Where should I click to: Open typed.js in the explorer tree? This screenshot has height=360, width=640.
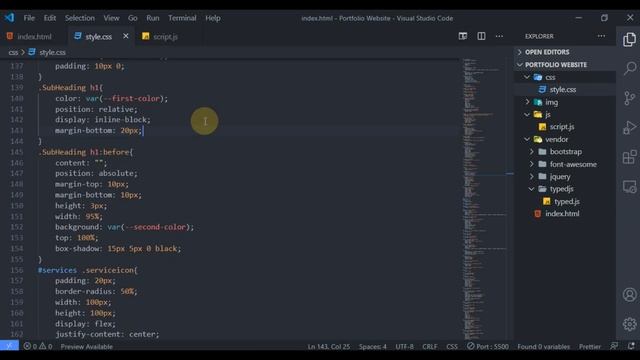coord(565,201)
